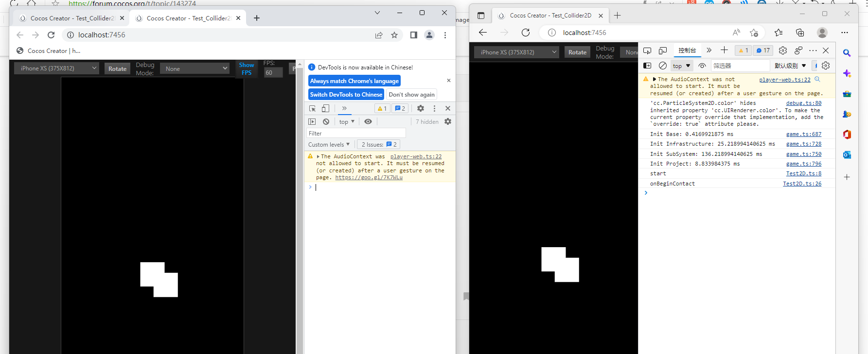Reload the page in the Chrome window
868x354 pixels.
pyautogui.click(x=51, y=35)
